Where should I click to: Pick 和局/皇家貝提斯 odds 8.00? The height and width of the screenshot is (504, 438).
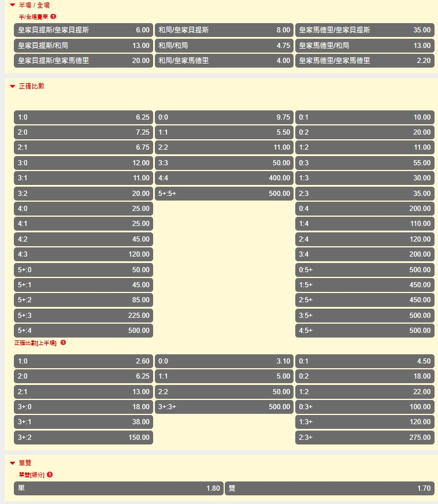(224, 30)
